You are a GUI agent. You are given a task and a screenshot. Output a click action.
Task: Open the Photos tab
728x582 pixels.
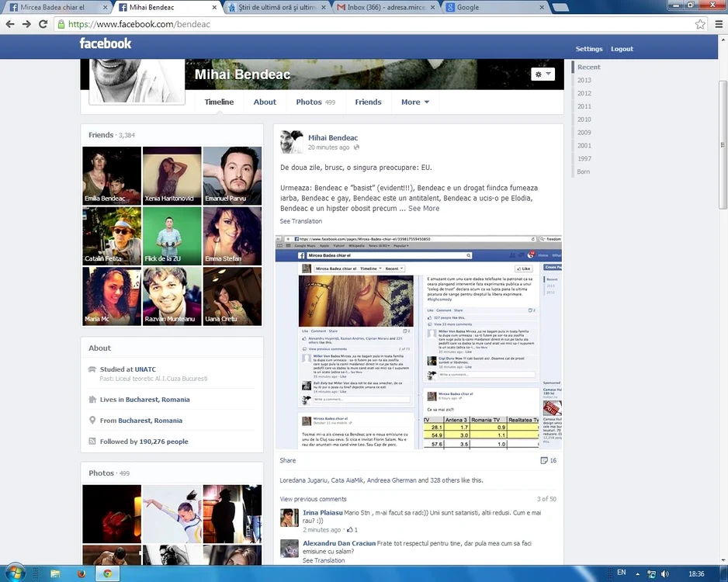pos(315,102)
